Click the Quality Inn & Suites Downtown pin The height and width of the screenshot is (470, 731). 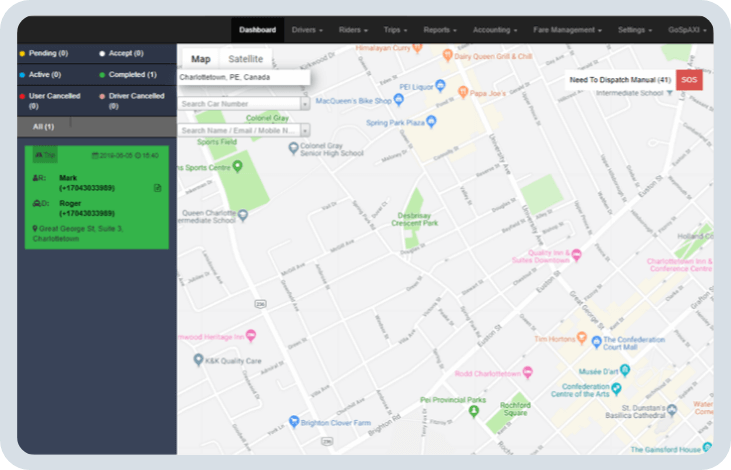click(577, 255)
